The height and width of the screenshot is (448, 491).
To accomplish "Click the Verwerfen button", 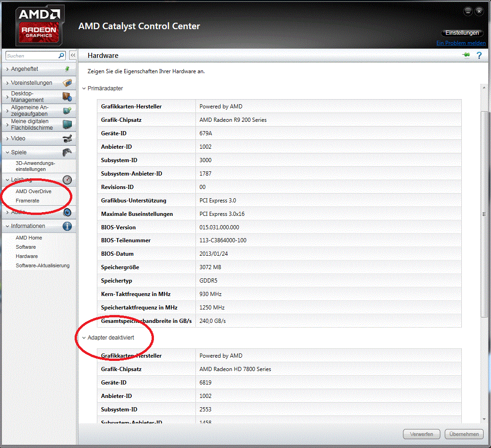I will tap(421, 434).
